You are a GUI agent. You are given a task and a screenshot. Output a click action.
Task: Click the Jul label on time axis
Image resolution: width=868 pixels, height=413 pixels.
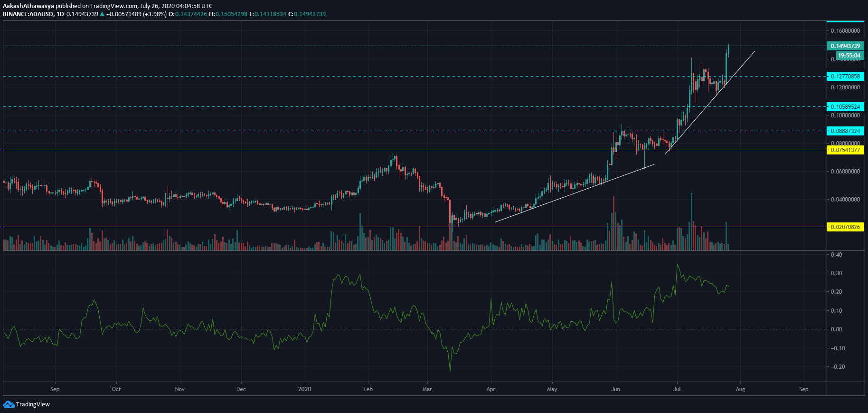pyautogui.click(x=677, y=389)
